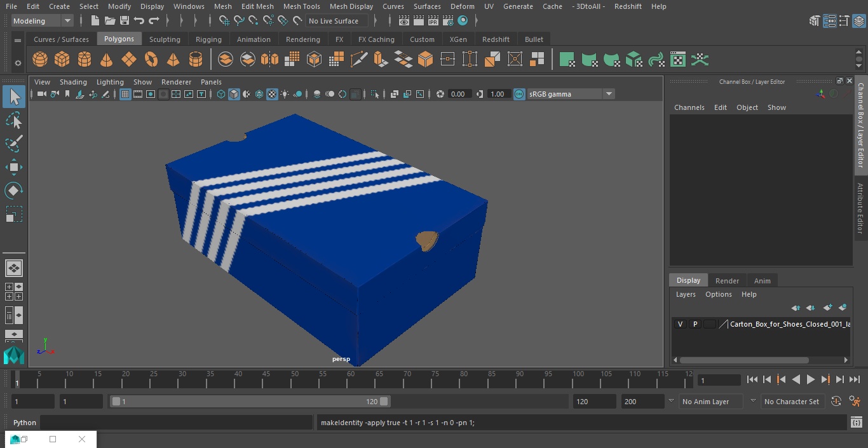Switch to the Rigging shelf tab

(208, 39)
